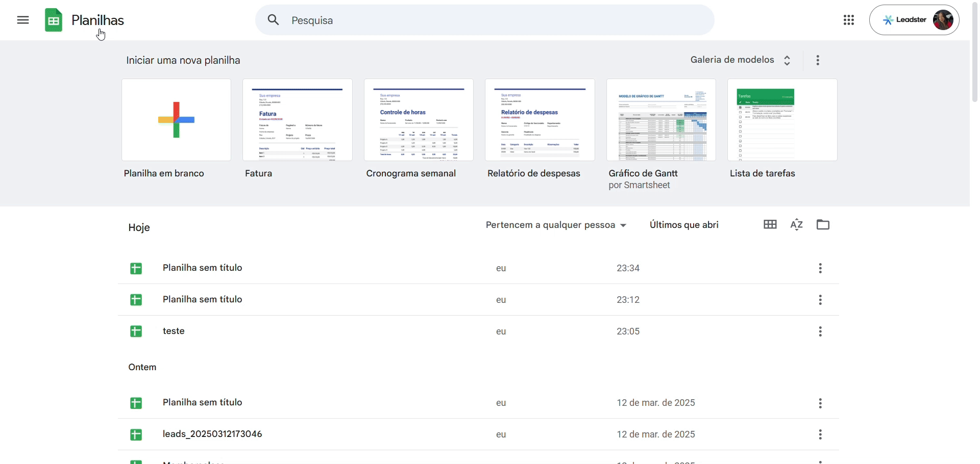Open yesterday's Planilha sem título
The width and height of the screenshot is (980, 464).
click(x=478, y=403)
